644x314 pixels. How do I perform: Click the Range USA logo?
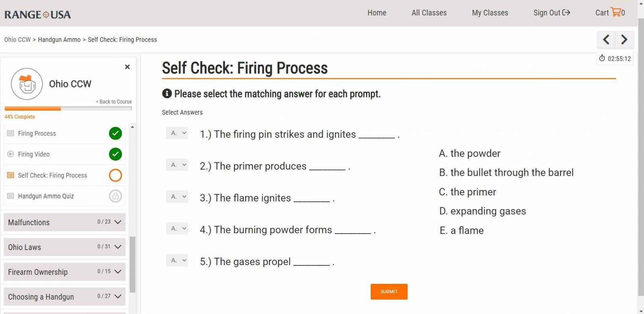38,14
